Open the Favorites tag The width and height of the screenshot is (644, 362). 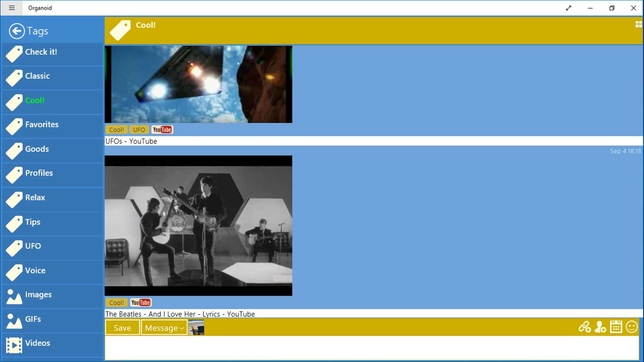coord(52,127)
